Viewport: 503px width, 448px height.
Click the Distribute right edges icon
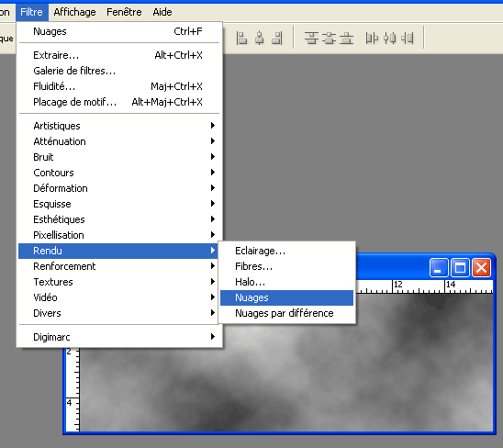click(x=408, y=39)
